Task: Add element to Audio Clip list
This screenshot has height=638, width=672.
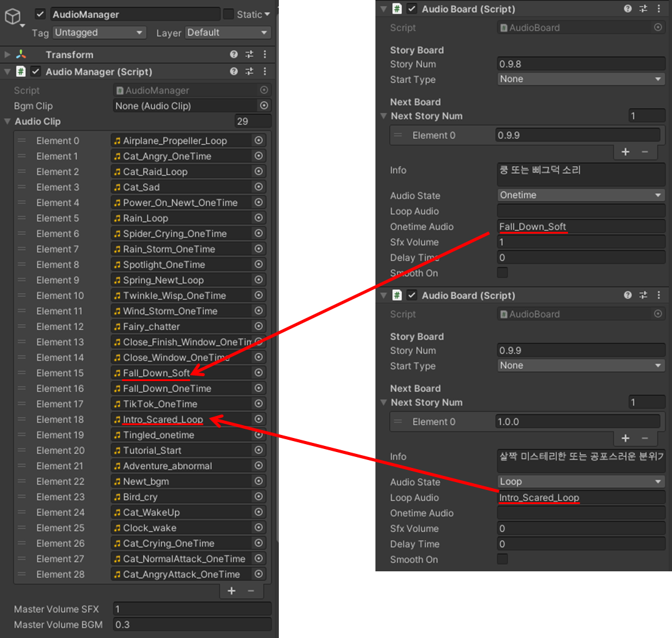Action: tap(231, 591)
